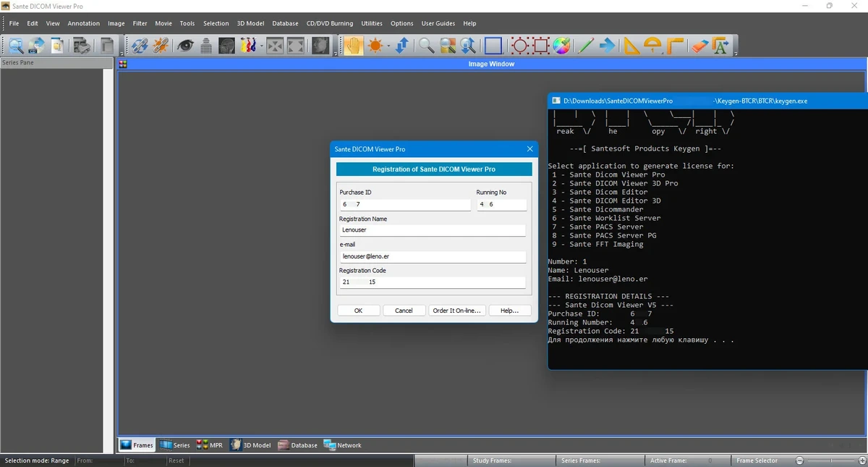Image resolution: width=868 pixels, height=467 pixels.
Task: Expand the colored flasks palette dropdown
Action: click(261, 46)
